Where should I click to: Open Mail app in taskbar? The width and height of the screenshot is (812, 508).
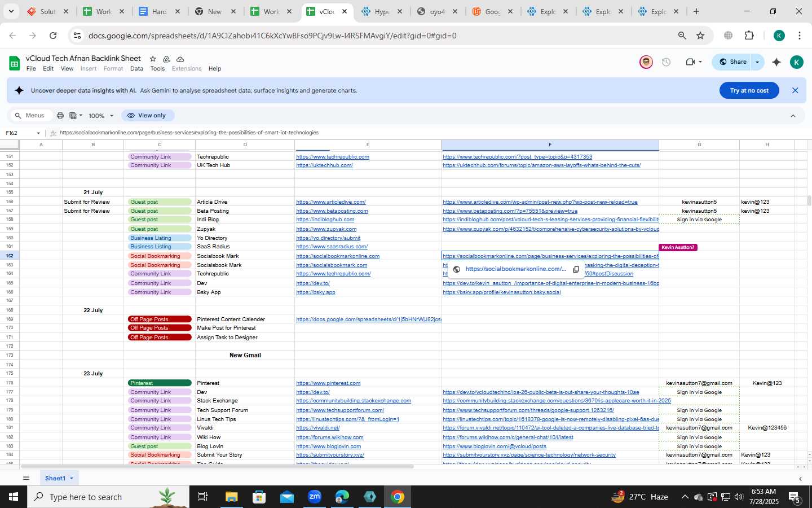point(287,497)
